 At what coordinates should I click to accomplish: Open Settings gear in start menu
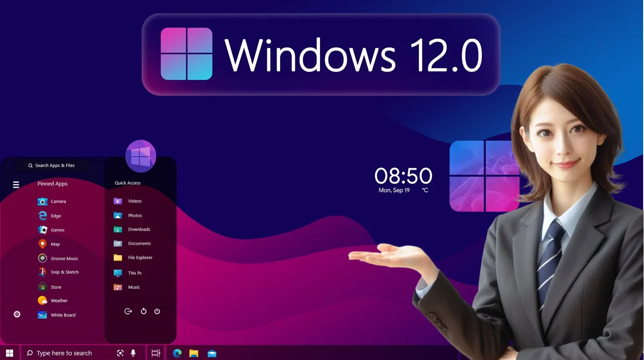click(x=17, y=315)
